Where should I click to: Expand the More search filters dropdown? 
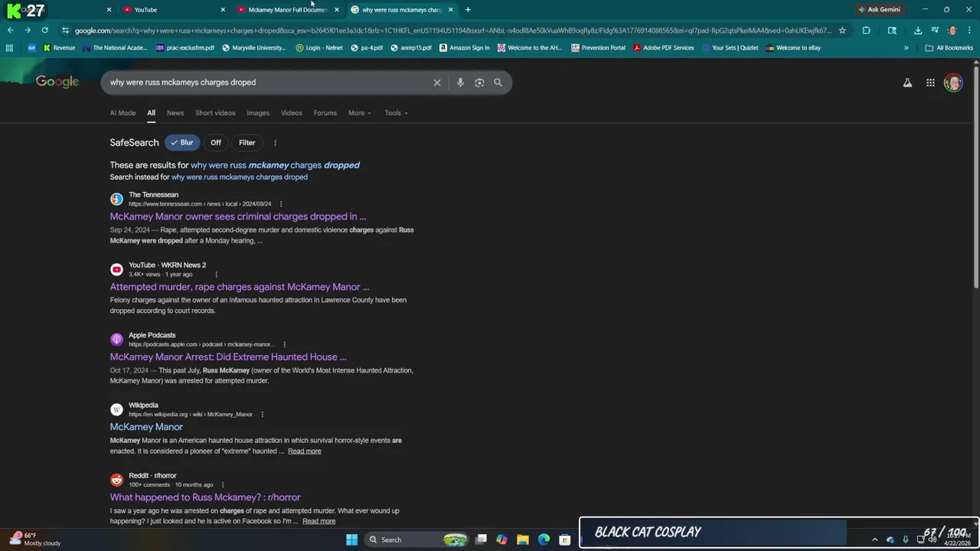tap(359, 113)
